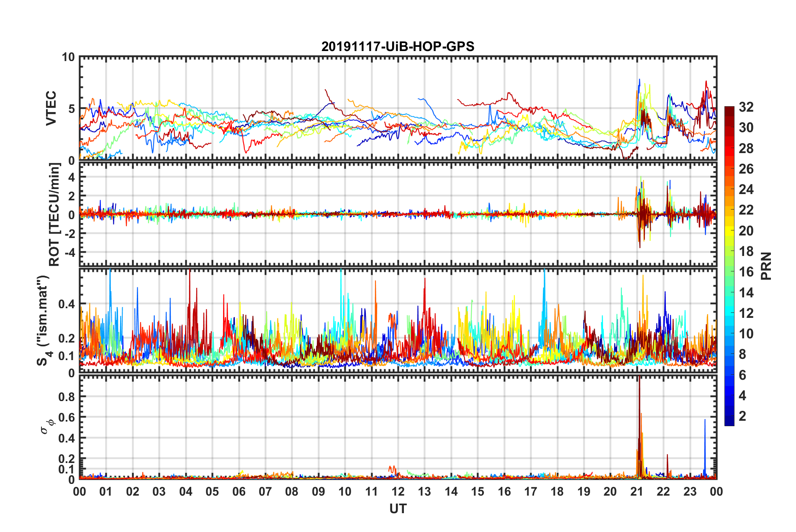Click colorbar tick label 28
The height and width of the screenshot is (532, 796).
tap(746, 148)
